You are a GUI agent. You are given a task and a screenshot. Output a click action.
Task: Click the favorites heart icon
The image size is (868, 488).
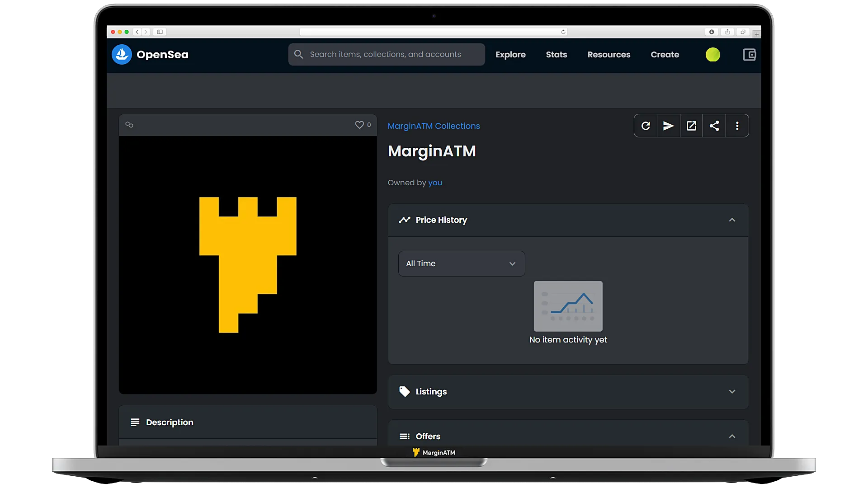[359, 125]
